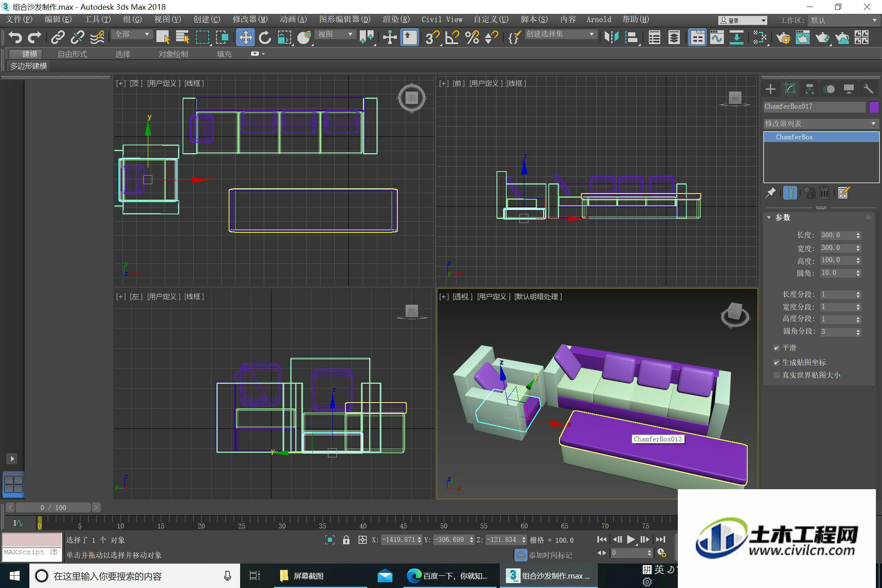Activate the Select Object tool
This screenshot has height=588, width=882.
click(163, 38)
